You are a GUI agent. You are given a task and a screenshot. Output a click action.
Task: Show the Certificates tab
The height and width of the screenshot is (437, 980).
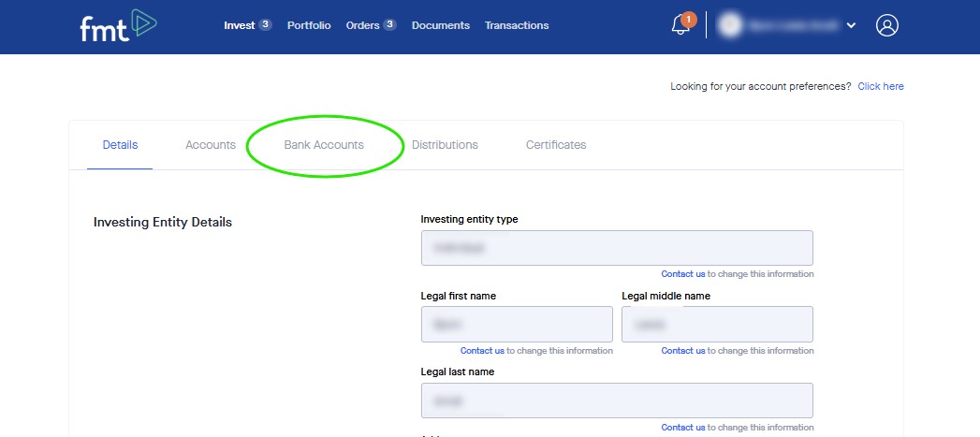(556, 145)
